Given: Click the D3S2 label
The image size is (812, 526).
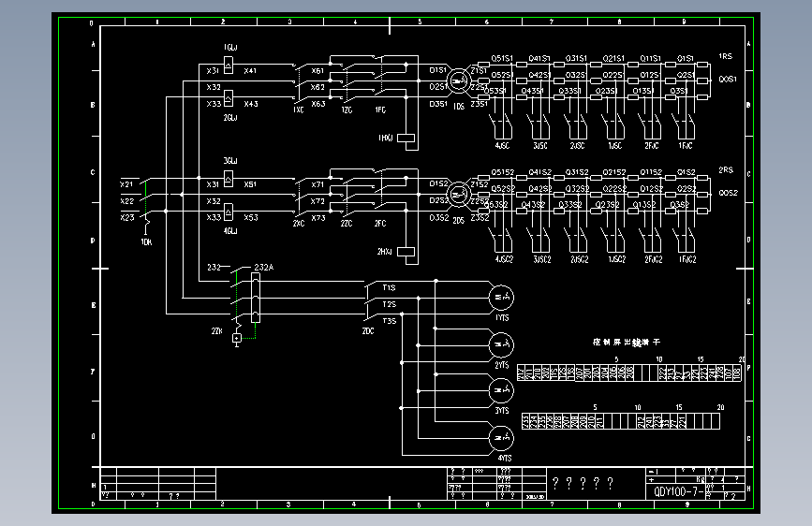Looking at the screenshot, I should (x=438, y=218).
